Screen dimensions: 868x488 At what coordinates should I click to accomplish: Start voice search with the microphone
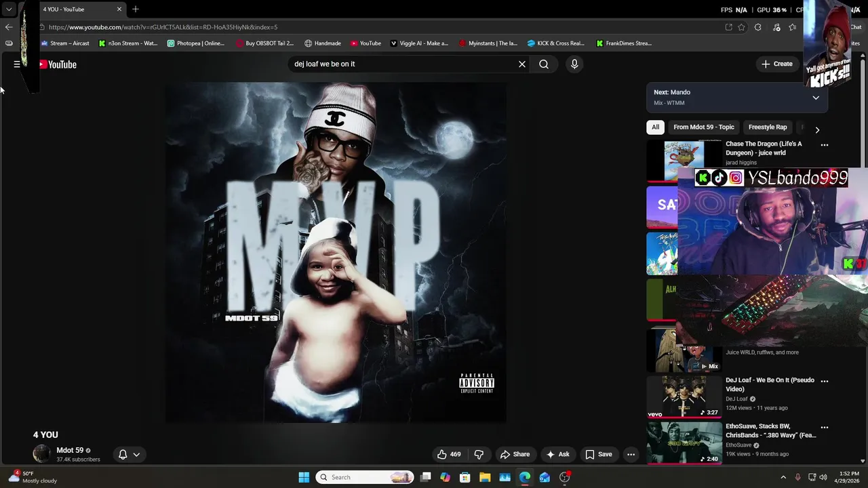coord(574,64)
